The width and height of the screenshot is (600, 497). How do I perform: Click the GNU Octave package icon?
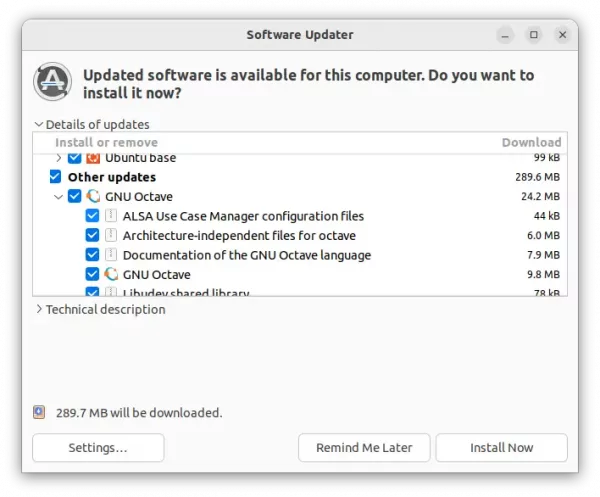pos(111,274)
